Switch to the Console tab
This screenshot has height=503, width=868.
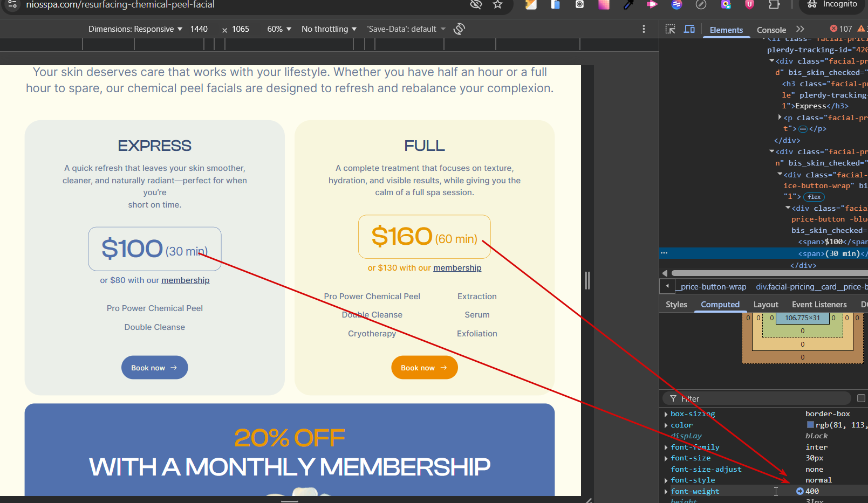(x=771, y=30)
